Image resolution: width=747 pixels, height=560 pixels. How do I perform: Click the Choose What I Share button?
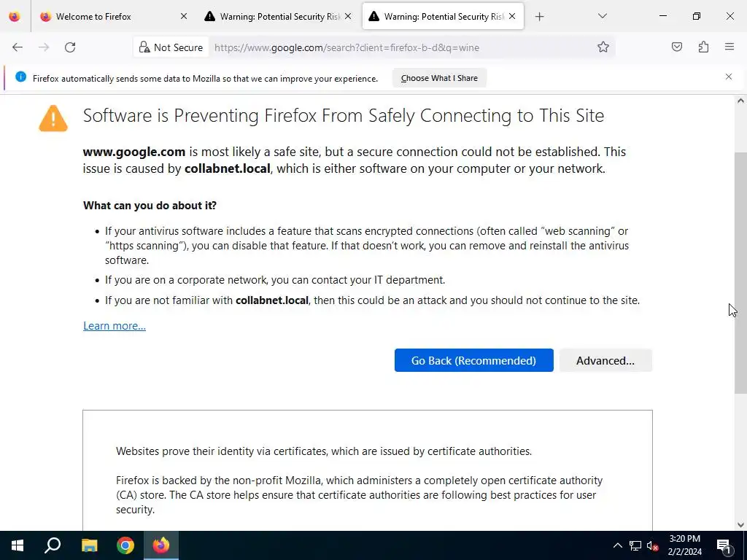(439, 78)
